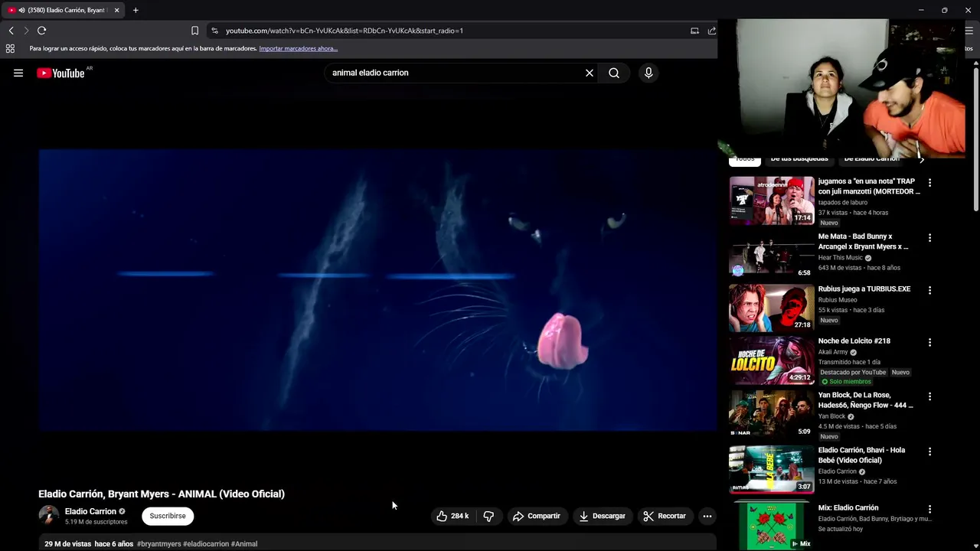Open site settings icon in address bar
This screenshot has height=551, width=980.
(x=214, y=31)
